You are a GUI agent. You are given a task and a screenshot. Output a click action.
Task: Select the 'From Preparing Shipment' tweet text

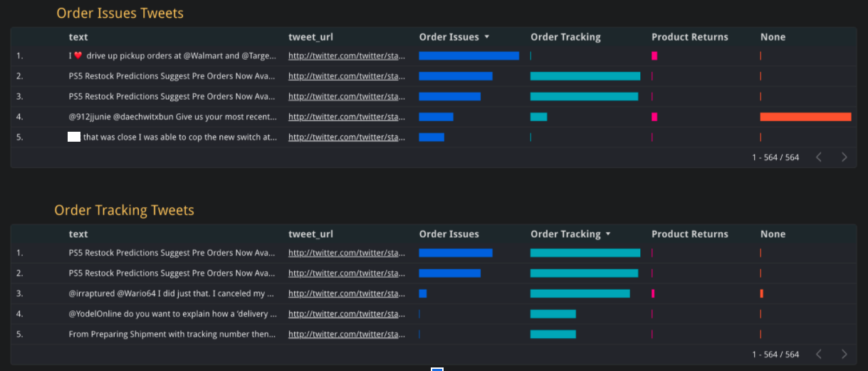pyautogui.click(x=172, y=334)
